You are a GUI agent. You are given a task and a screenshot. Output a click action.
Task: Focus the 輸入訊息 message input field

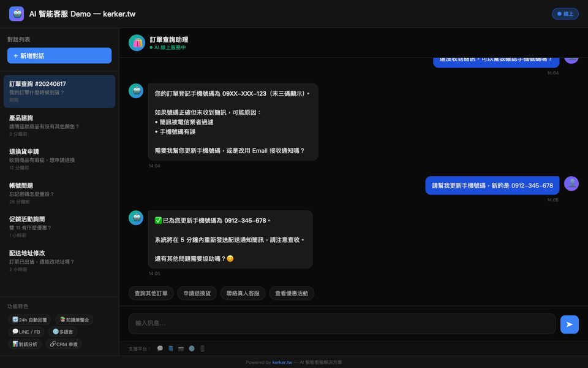342,323
